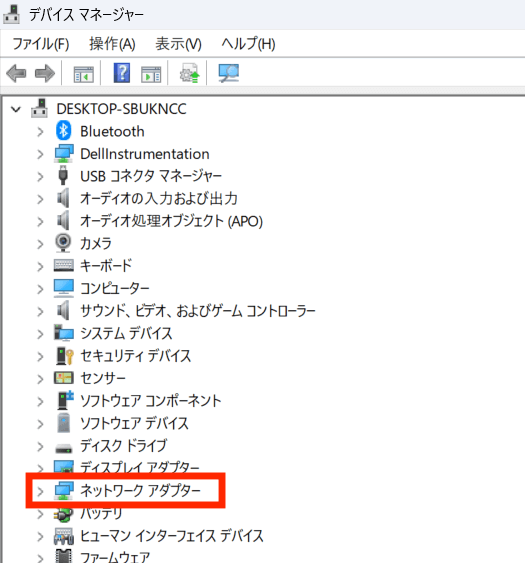Collapse the DESKTOP-SBUKNCC root node
Image resolution: width=525 pixels, height=563 pixels.
point(16,109)
